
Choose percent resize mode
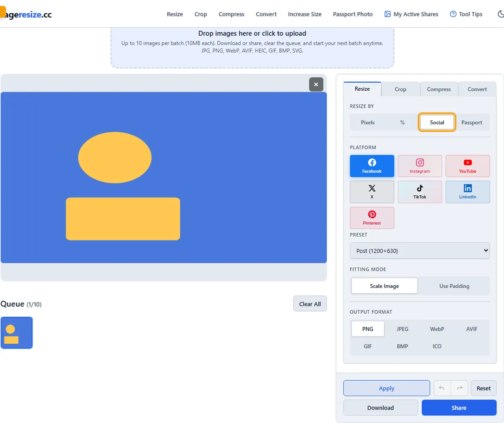tap(402, 122)
